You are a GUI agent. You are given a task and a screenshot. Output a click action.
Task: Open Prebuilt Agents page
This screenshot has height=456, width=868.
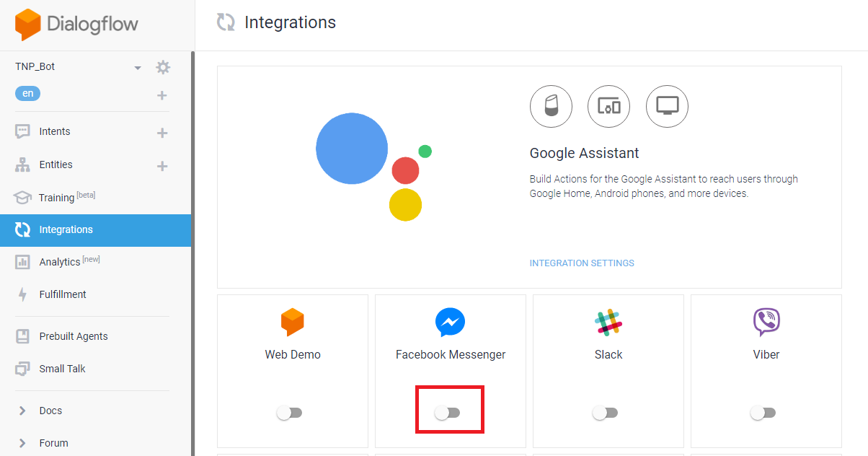pyautogui.click(x=74, y=336)
